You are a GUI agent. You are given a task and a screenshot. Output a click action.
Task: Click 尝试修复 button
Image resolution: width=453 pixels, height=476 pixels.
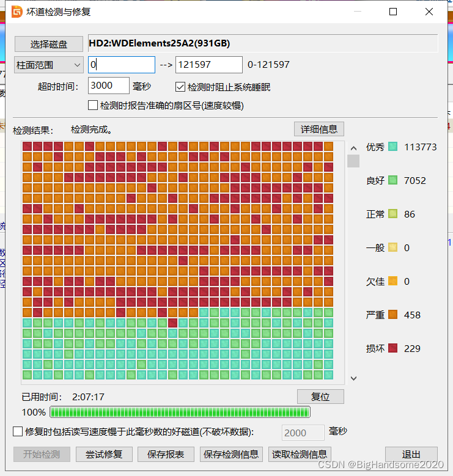click(104, 454)
